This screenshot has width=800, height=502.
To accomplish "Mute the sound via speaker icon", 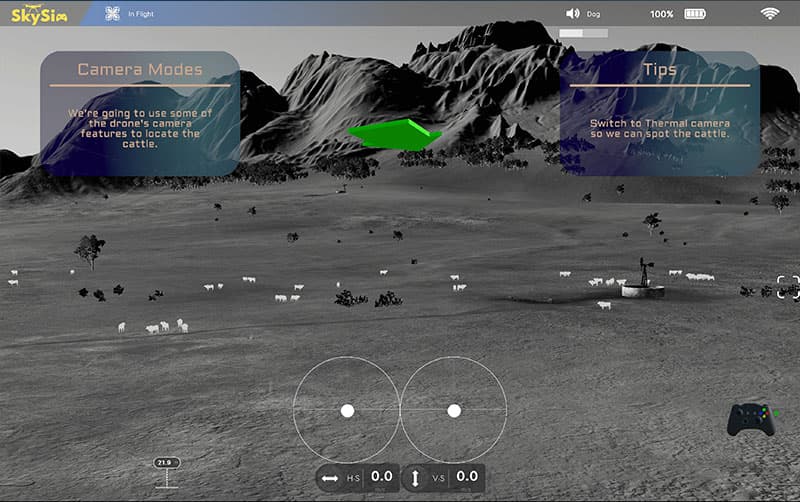I will pos(573,14).
